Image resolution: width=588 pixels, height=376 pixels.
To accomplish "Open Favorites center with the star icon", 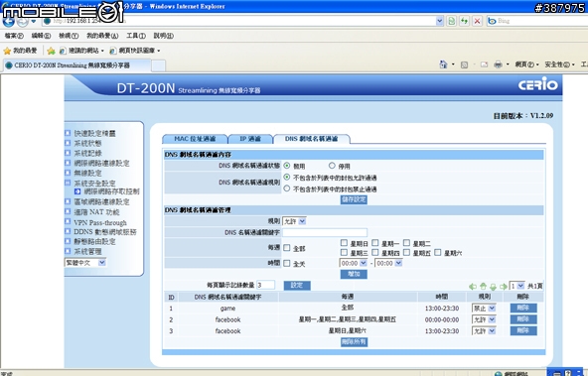I will [x=7, y=51].
